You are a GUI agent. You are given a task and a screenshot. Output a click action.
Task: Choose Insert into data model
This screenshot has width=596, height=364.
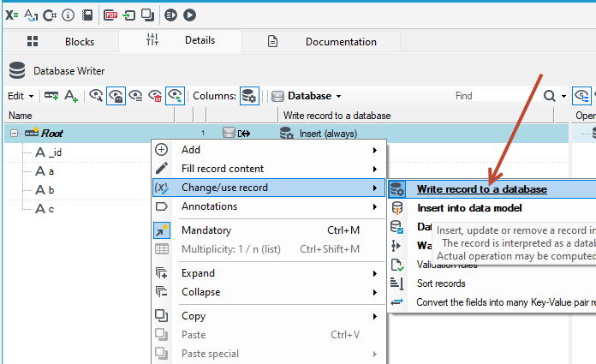pos(469,208)
